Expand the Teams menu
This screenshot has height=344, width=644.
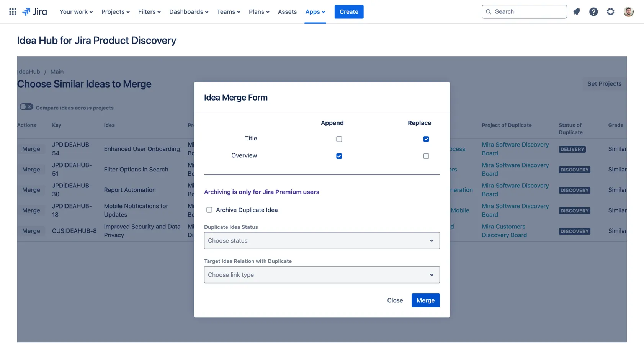pyautogui.click(x=229, y=11)
